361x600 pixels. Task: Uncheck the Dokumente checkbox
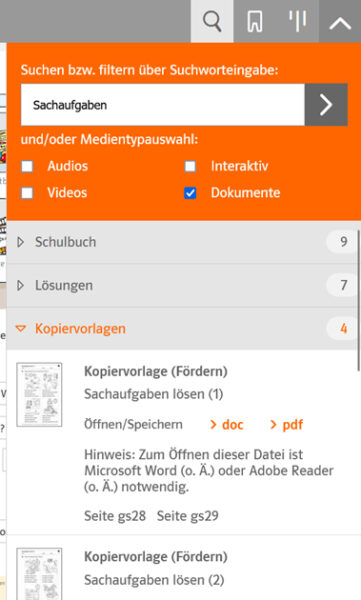click(x=190, y=193)
